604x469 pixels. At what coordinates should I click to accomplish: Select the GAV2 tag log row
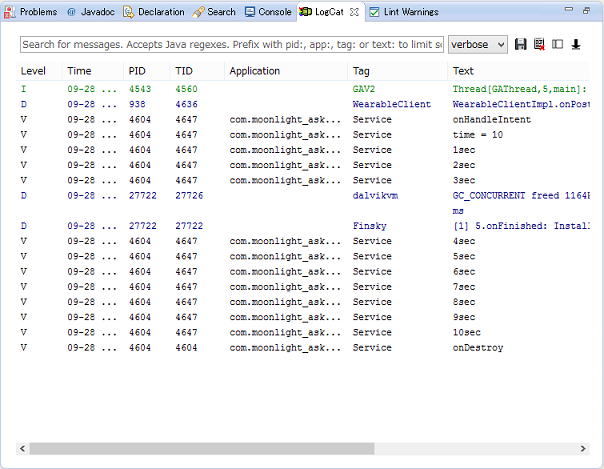pos(303,89)
